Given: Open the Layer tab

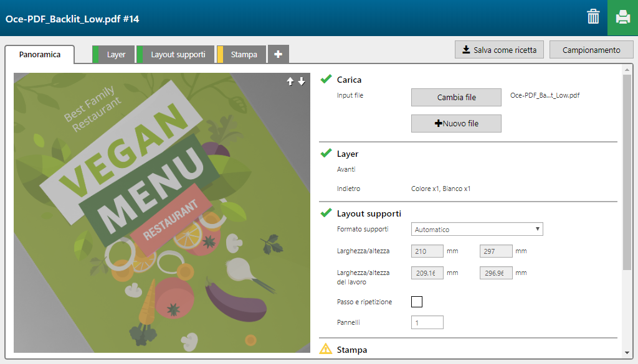Looking at the screenshot, I should (x=113, y=54).
